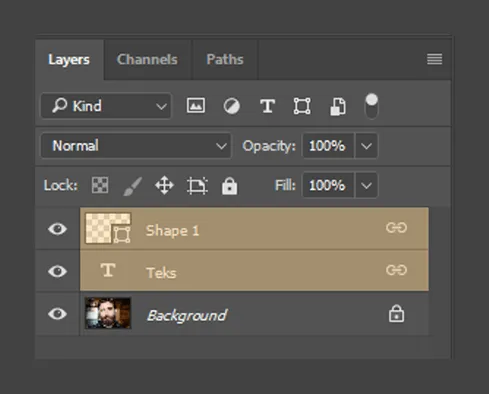
Task: Click the Opacity label
Action: pos(269,146)
